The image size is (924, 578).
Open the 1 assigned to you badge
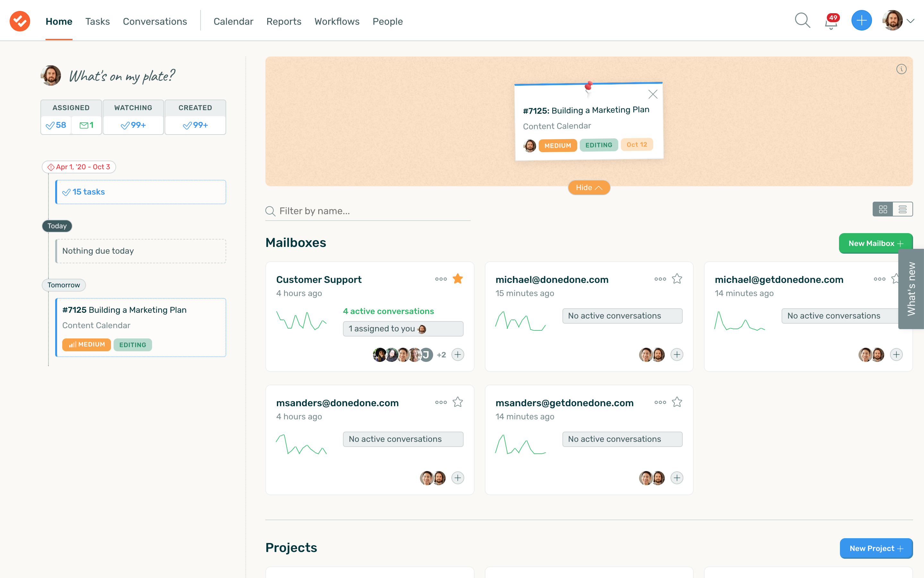point(403,329)
